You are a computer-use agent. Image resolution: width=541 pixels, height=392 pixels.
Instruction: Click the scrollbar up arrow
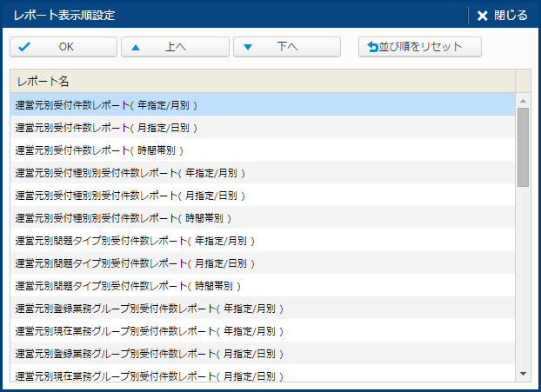click(x=523, y=100)
